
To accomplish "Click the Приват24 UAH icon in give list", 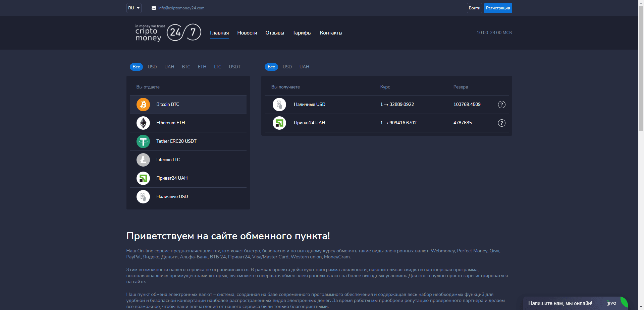I will (x=143, y=178).
